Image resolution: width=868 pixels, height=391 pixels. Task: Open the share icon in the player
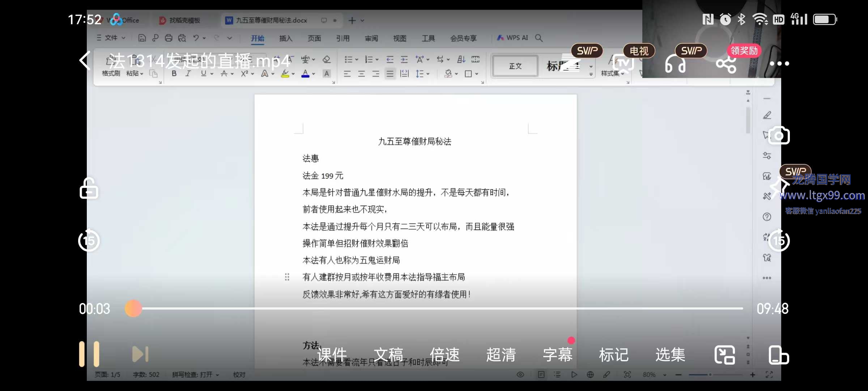pos(726,64)
